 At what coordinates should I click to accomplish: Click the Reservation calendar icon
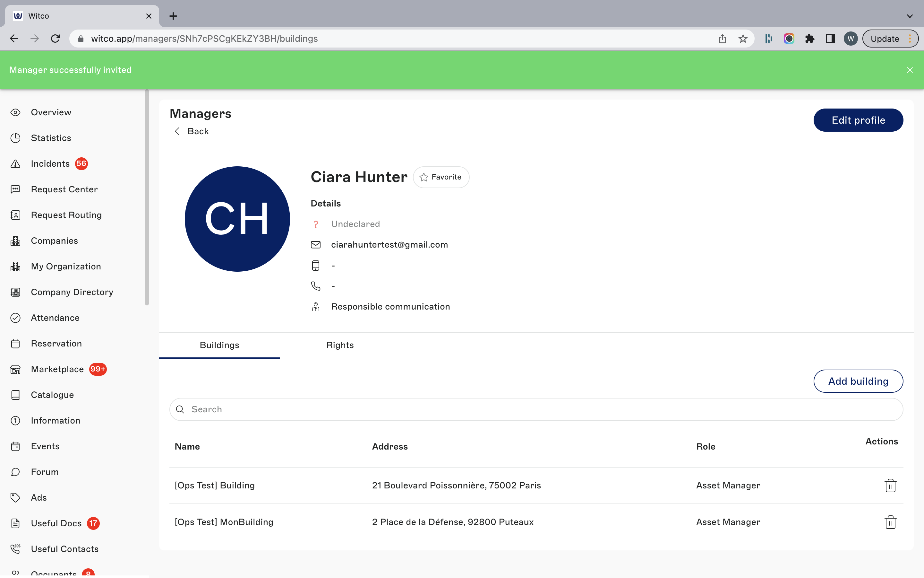(x=15, y=343)
